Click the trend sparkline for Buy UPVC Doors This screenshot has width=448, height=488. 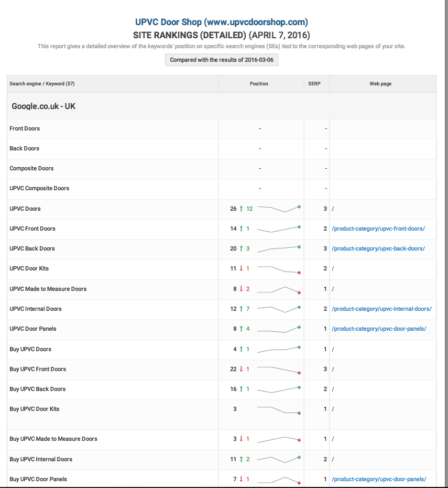point(279,350)
